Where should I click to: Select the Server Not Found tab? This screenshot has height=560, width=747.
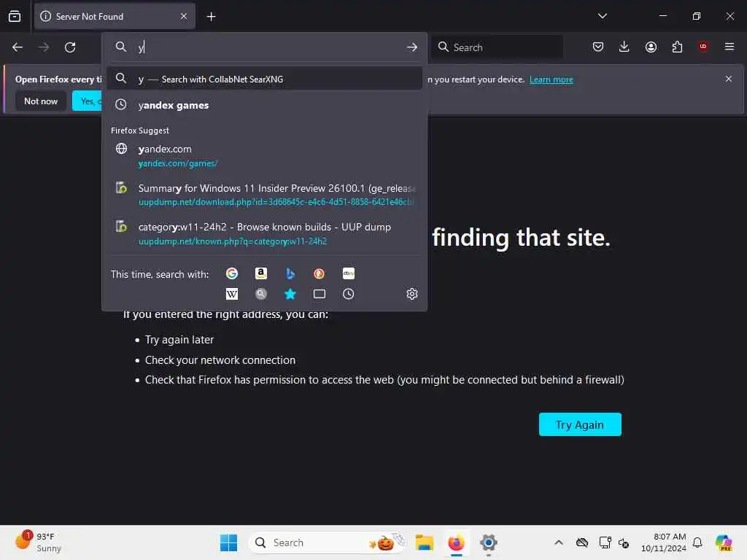[x=115, y=16]
